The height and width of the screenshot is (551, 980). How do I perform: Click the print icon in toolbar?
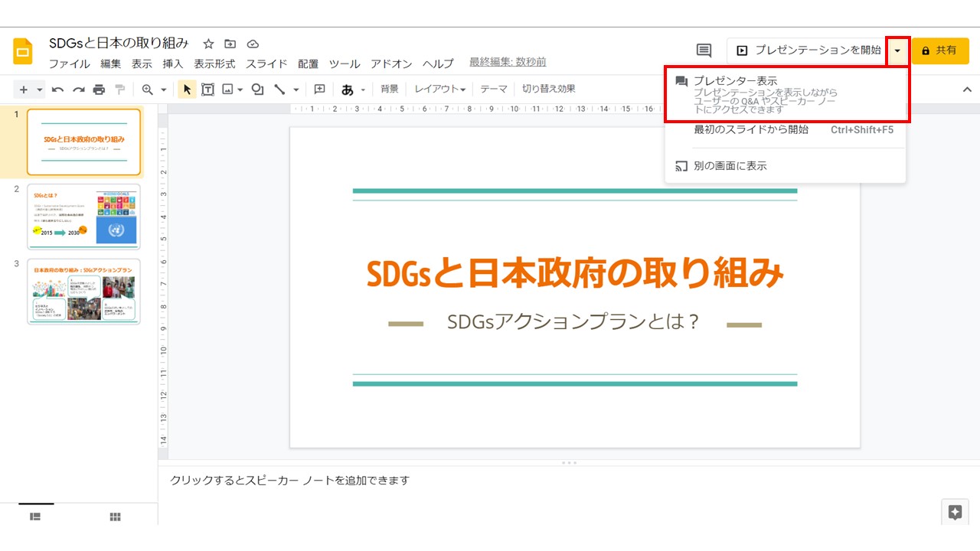coord(99,90)
